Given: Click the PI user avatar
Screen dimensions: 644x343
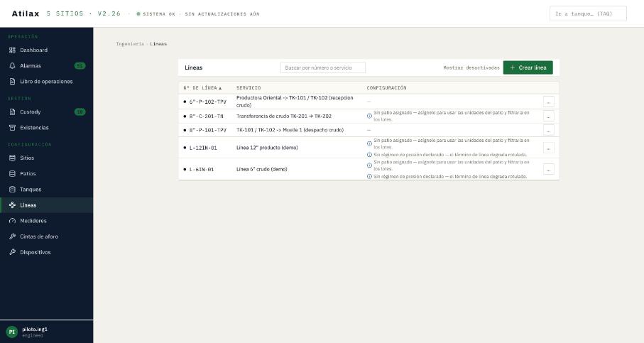Looking at the screenshot, I should pyautogui.click(x=12, y=332).
